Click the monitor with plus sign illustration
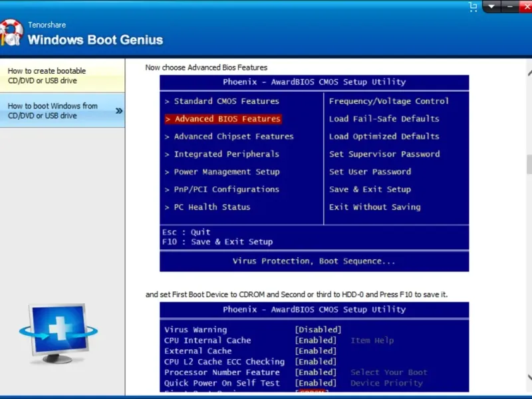 tap(59, 333)
